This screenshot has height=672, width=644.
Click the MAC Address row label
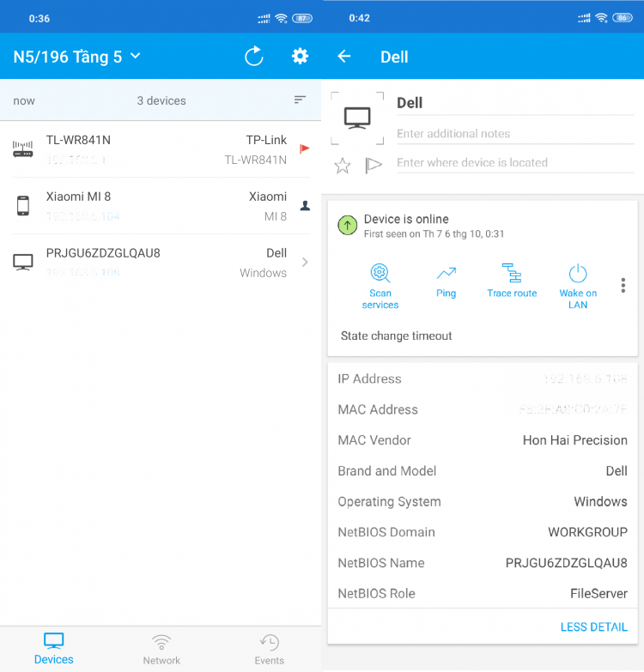coord(378,409)
